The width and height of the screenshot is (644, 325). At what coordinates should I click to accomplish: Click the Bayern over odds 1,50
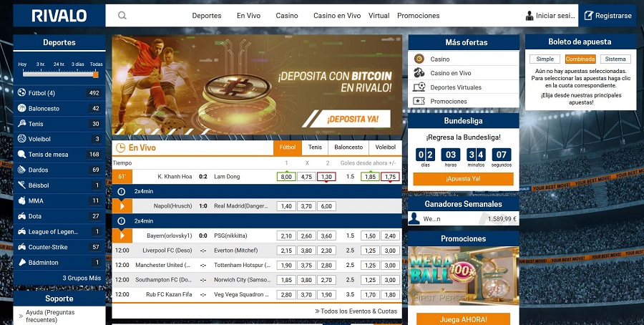coord(370,236)
